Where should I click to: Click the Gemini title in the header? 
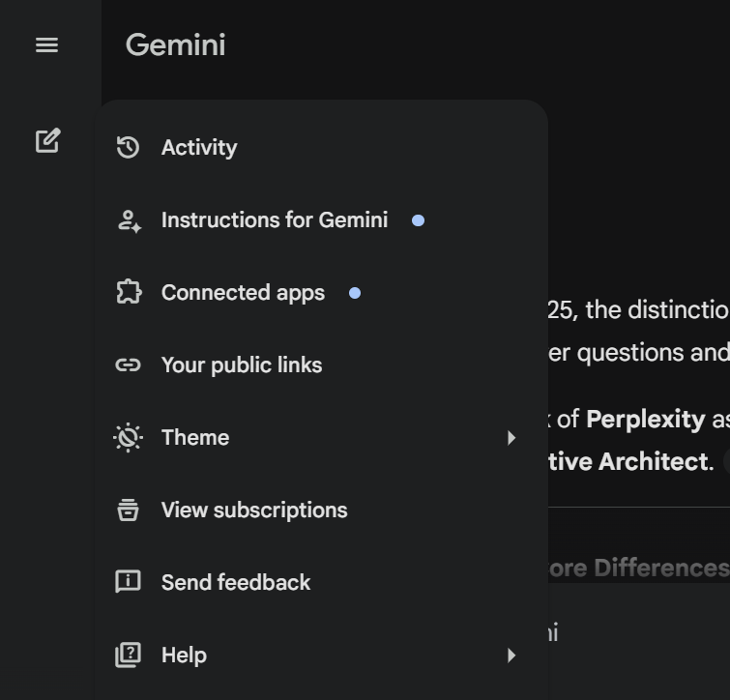[175, 45]
